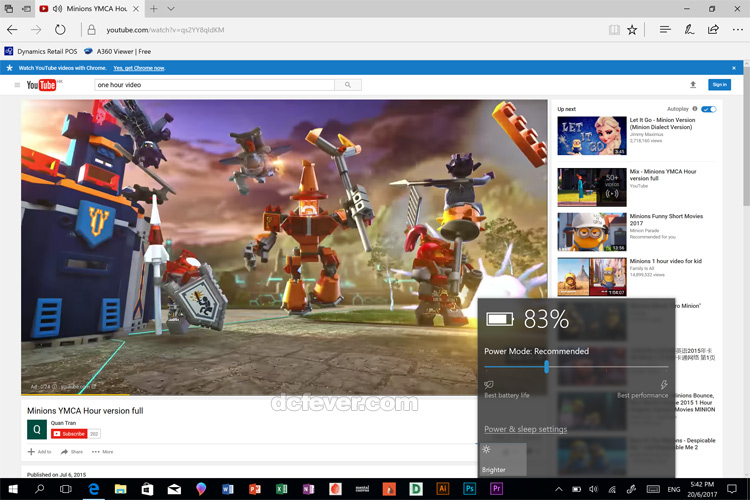Open Minions 1 hour video thumbnail
The height and width of the screenshot is (500, 750).
coord(592,277)
